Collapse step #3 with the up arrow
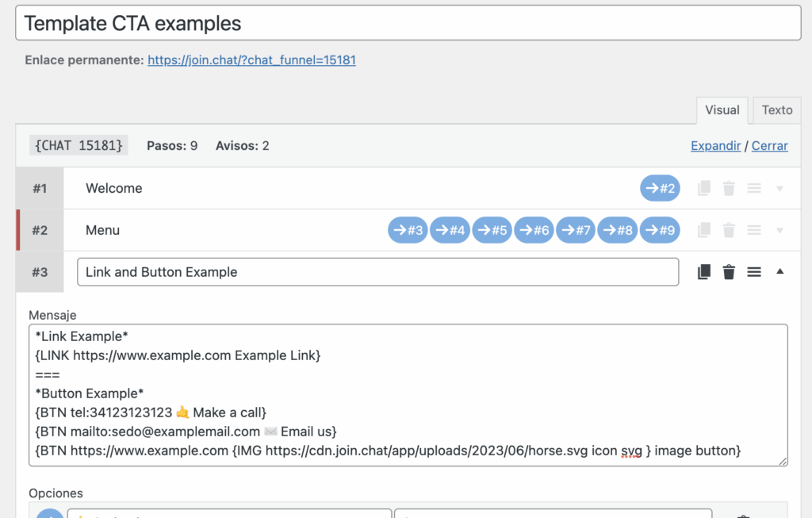The width and height of the screenshot is (812, 518). [x=779, y=271]
